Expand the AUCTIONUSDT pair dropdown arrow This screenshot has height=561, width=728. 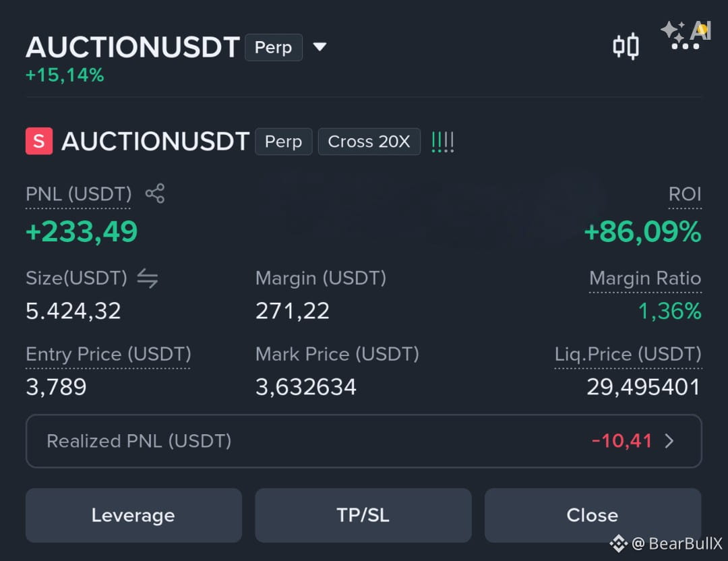[320, 47]
